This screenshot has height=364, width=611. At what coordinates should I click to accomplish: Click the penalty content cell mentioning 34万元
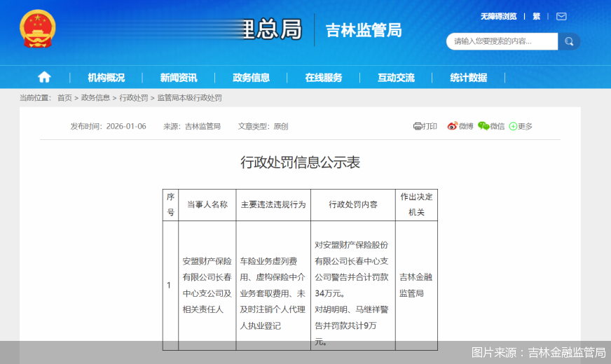(x=353, y=285)
